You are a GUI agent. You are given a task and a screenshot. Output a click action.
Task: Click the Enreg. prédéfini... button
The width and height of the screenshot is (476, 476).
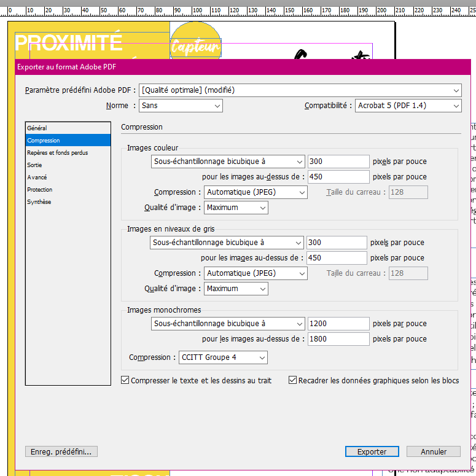point(61,451)
